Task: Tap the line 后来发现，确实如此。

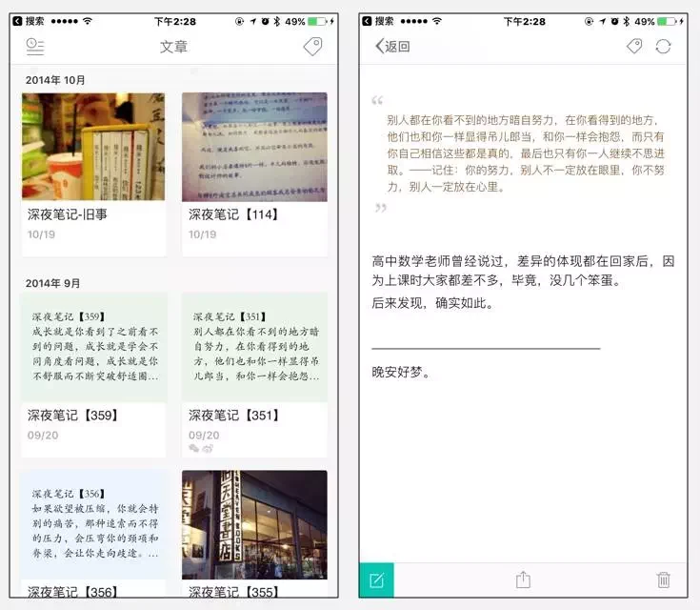Action: [x=433, y=303]
